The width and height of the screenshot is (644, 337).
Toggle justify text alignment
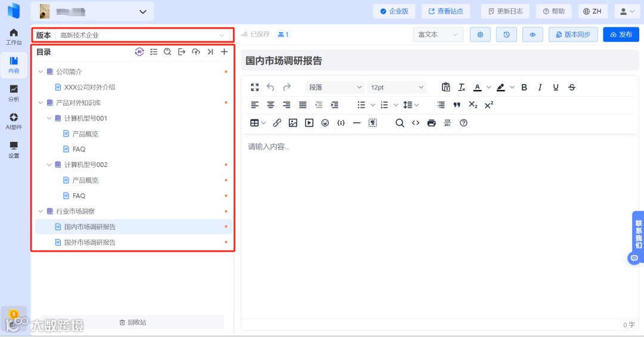(x=303, y=105)
